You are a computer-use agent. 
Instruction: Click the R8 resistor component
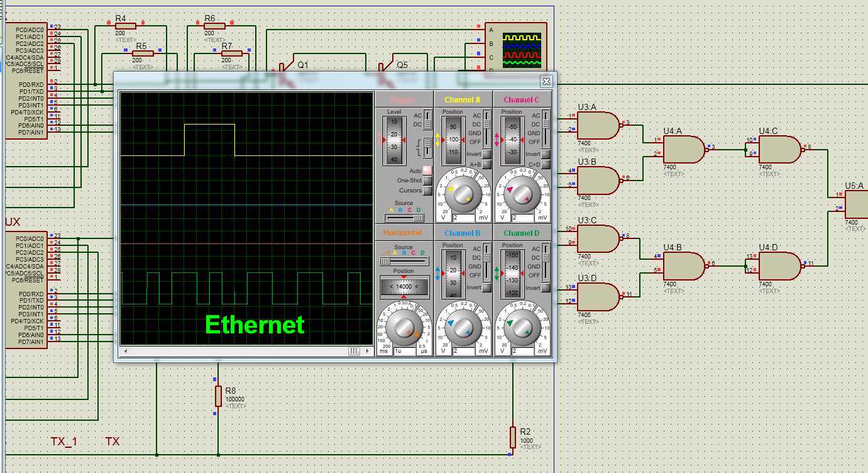tap(218, 396)
